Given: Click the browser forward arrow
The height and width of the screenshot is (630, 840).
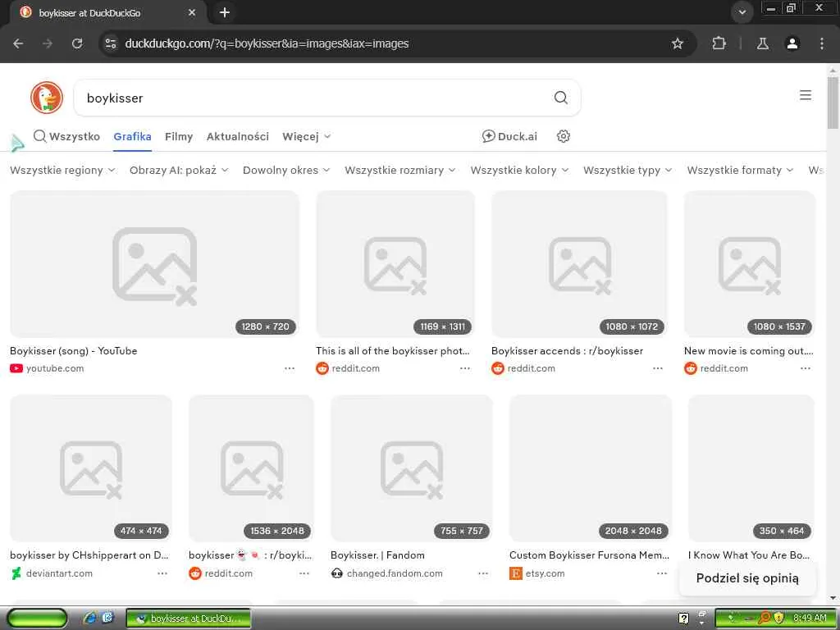Looking at the screenshot, I should (x=48, y=43).
